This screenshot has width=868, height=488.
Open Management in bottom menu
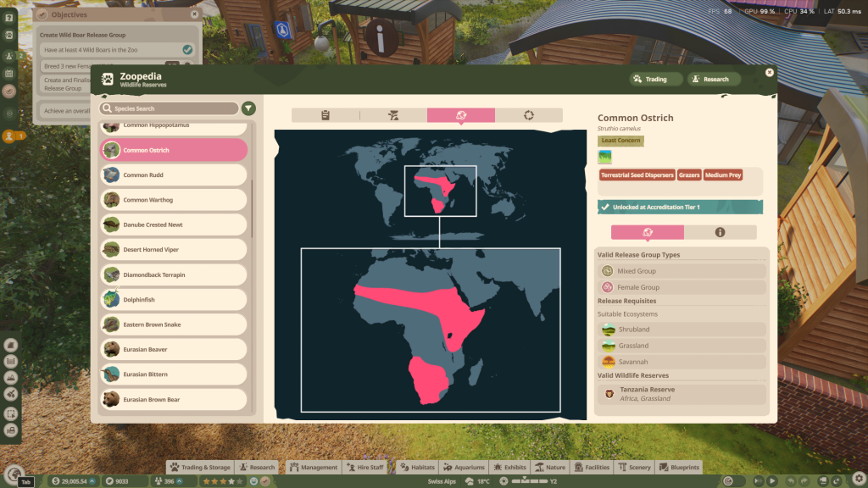coord(314,467)
